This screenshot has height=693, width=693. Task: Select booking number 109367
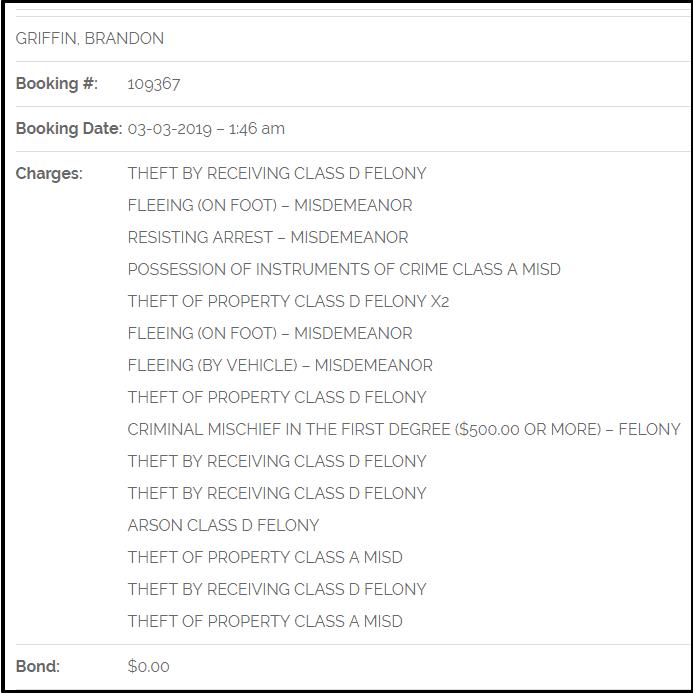pos(154,84)
